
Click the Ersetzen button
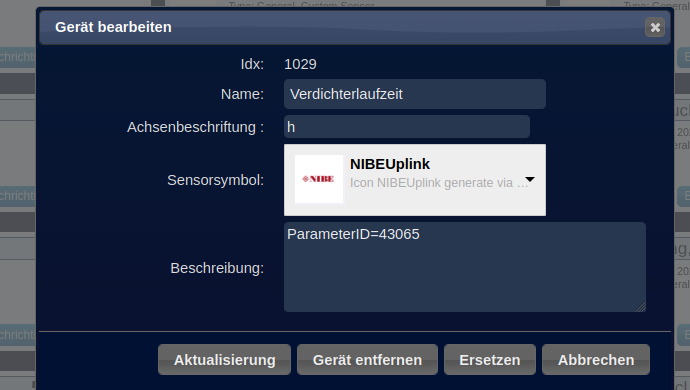(x=490, y=360)
